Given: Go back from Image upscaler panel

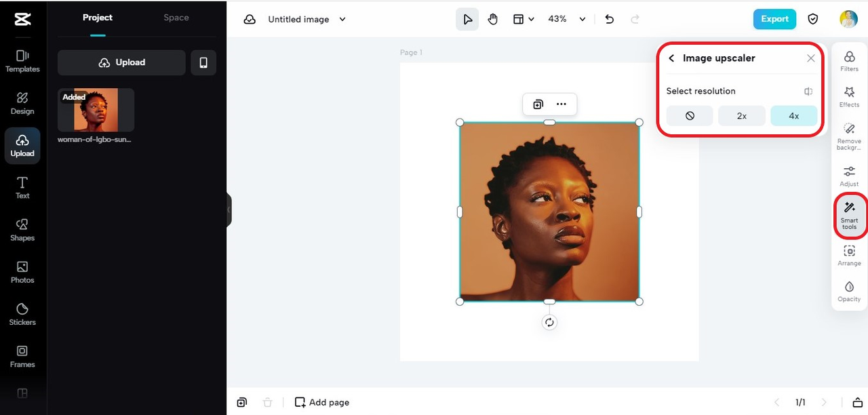Looking at the screenshot, I should click(x=671, y=58).
